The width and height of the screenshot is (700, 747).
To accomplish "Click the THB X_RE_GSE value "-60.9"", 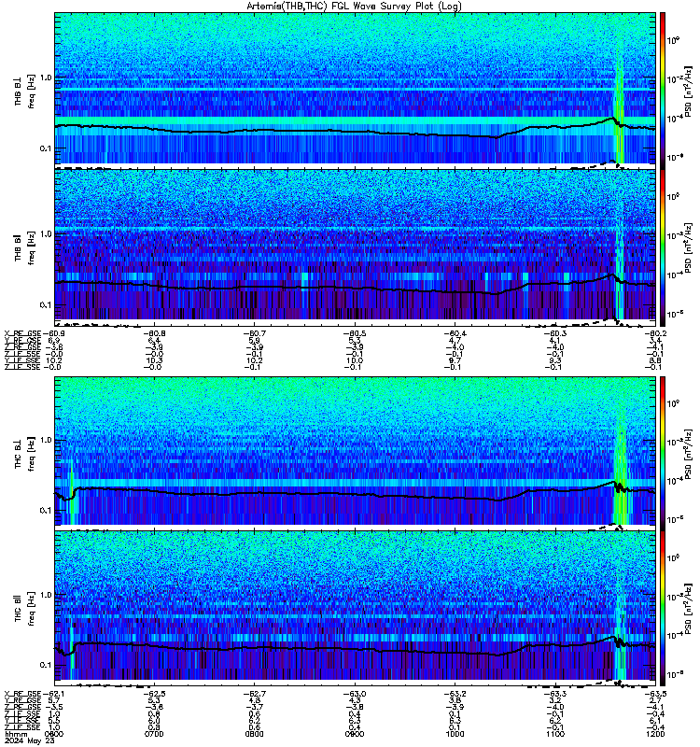I will click(x=53, y=333).
